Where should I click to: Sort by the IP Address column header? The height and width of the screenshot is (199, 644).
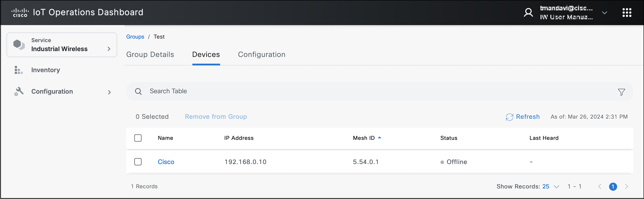pos(239,138)
